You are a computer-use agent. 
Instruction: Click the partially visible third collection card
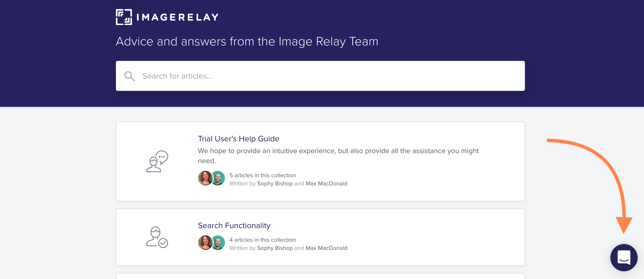pos(320,276)
